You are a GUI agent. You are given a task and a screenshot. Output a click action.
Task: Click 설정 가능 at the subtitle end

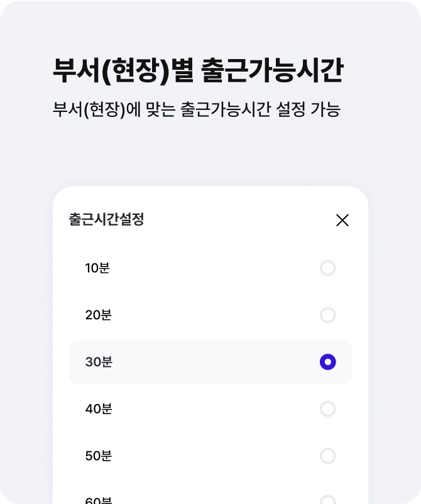[x=308, y=109]
